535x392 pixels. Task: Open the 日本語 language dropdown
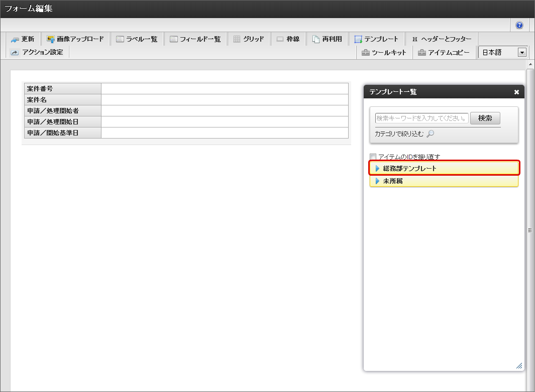tap(522, 52)
